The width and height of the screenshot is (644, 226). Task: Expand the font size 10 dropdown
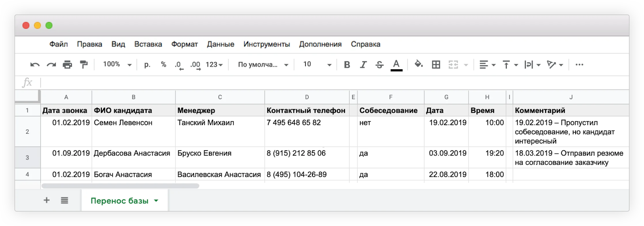click(317, 64)
